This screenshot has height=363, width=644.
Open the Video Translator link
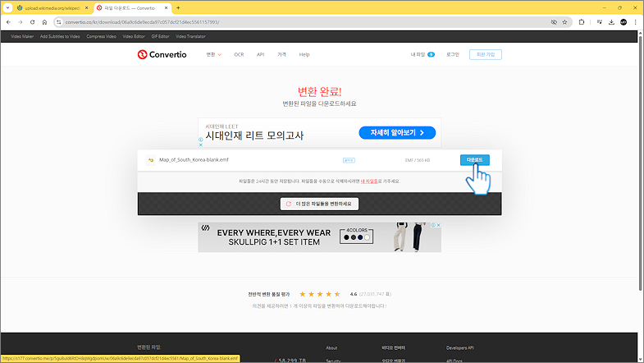190,37
